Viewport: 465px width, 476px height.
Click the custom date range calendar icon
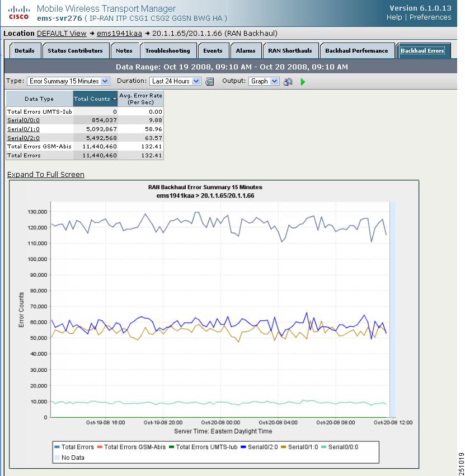[210, 81]
